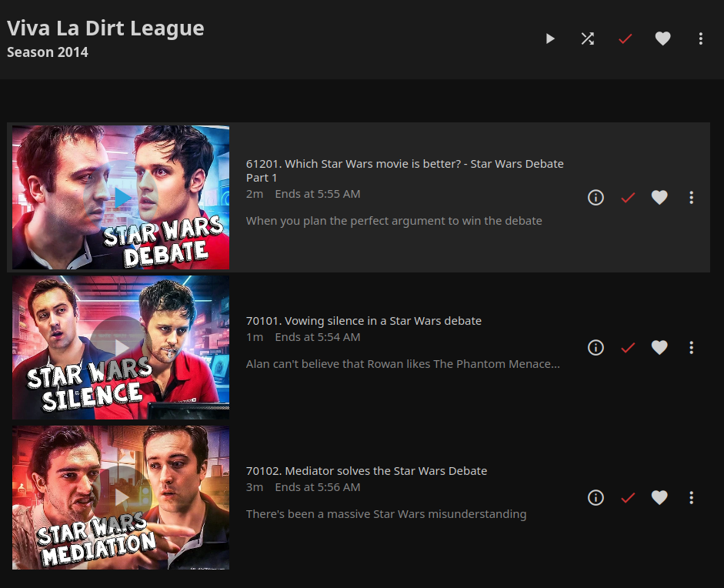Favorite episode 70102 with the heart

659,497
